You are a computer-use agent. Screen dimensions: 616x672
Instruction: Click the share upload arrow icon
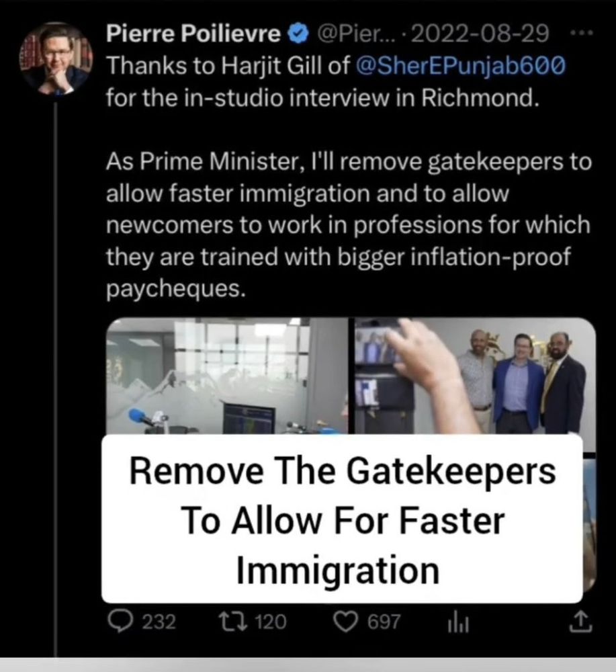(x=580, y=622)
